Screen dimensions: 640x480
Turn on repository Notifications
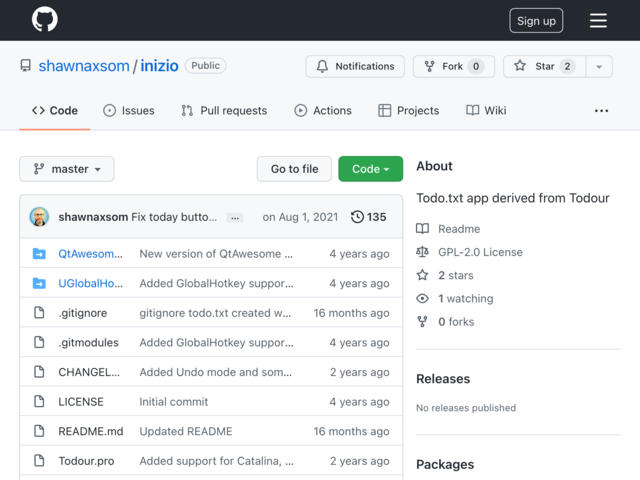coord(355,66)
